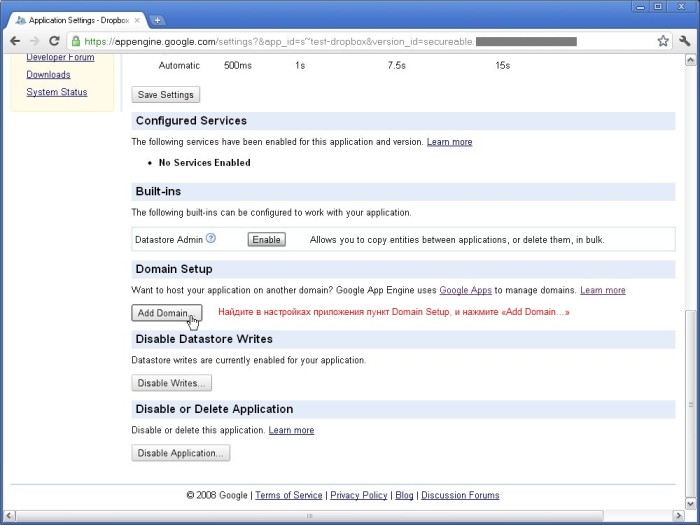Open the Developer Forum sidebar link

point(60,57)
